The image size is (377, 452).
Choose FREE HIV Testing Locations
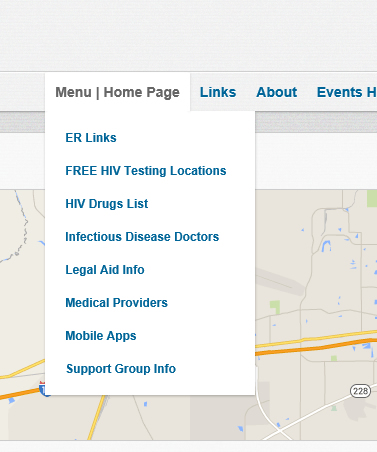tap(146, 171)
